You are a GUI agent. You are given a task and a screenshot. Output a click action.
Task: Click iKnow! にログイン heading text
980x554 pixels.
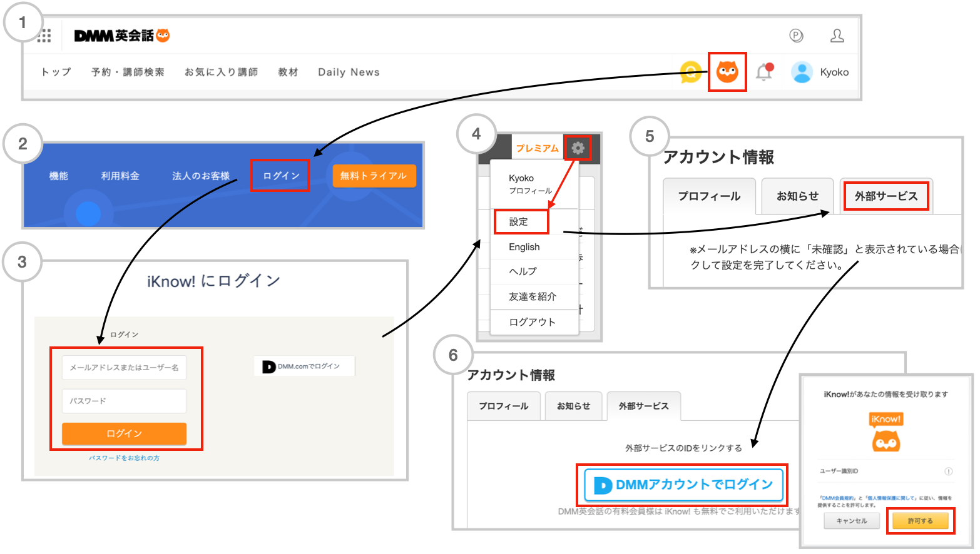213,281
